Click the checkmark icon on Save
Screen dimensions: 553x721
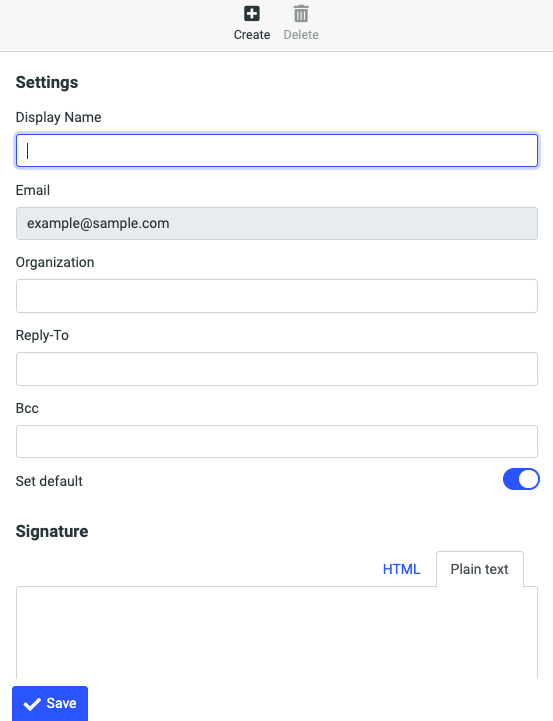(x=32, y=704)
